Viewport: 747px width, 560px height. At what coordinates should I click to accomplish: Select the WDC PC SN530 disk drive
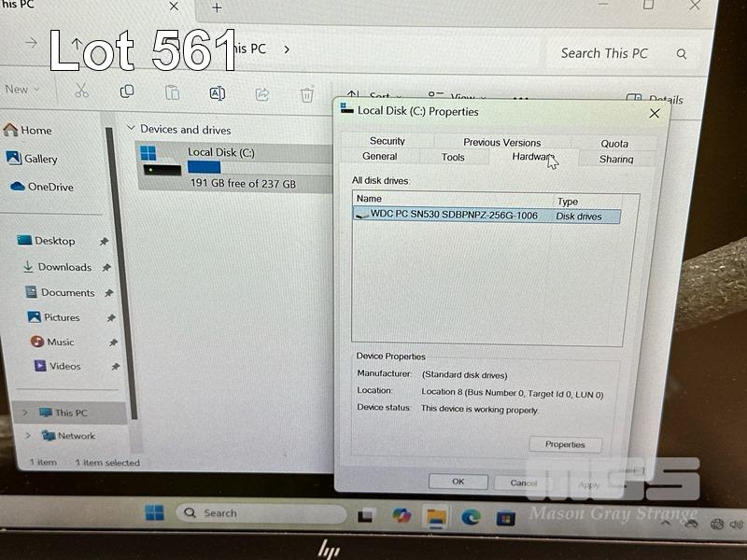454,215
